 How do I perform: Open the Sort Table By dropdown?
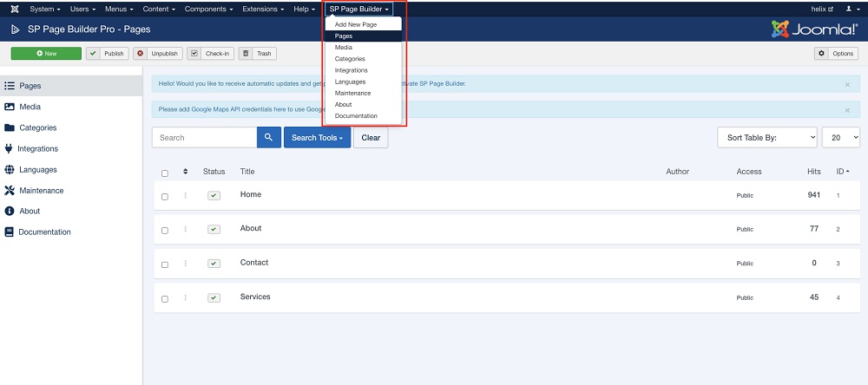(x=766, y=137)
